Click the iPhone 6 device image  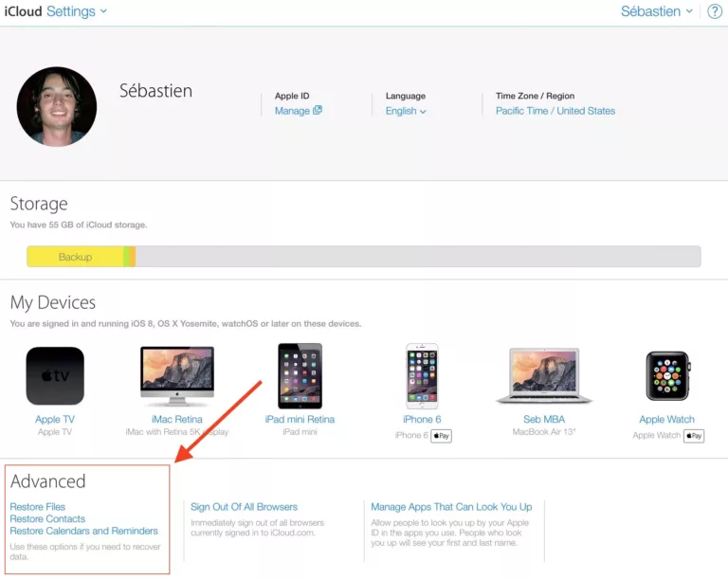pos(422,375)
